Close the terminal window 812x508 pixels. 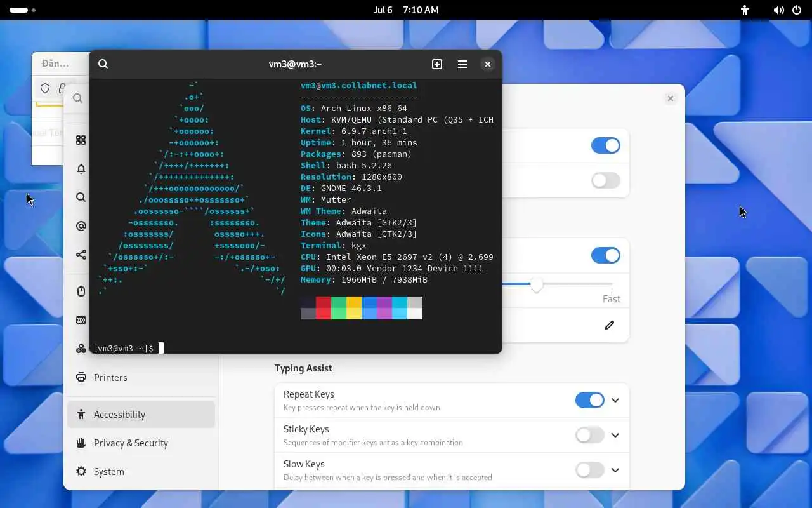(487, 64)
